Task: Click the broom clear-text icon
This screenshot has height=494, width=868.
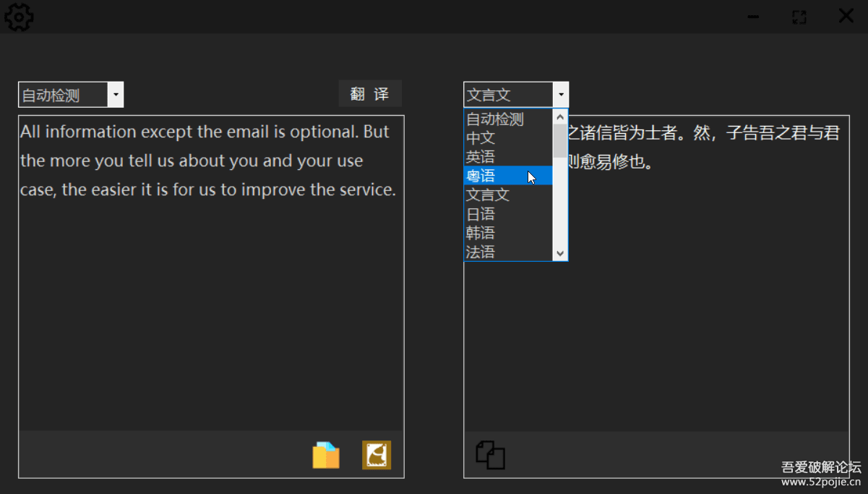Action: tap(377, 455)
